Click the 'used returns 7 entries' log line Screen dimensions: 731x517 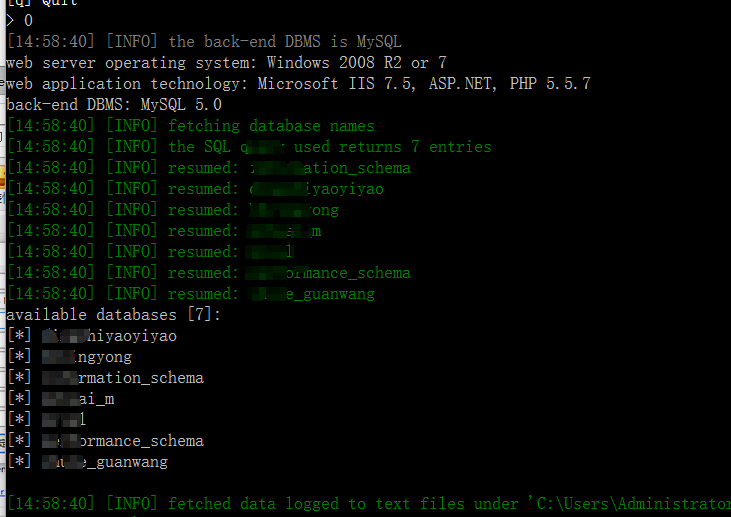coord(249,146)
